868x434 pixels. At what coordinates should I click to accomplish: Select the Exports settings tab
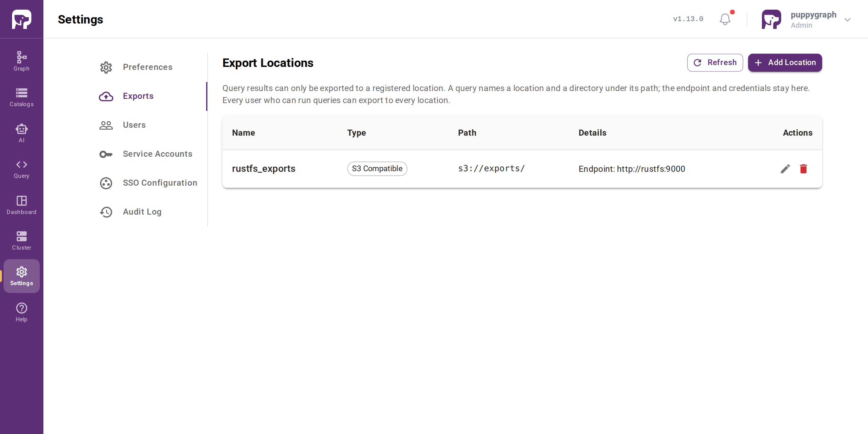148,96
